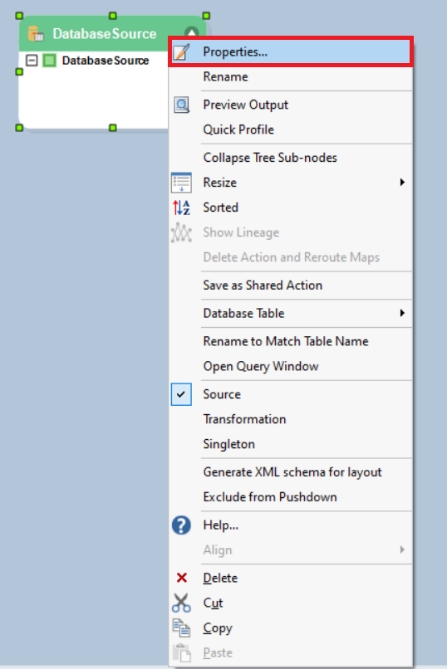Click the red Delete X icon
The image size is (447, 669).
click(182, 578)
